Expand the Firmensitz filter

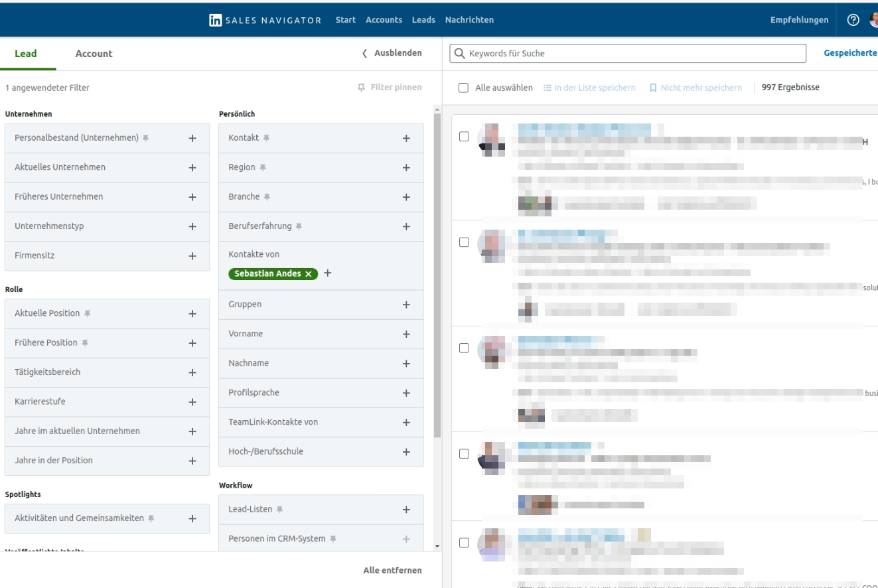(x=192, y=256)
